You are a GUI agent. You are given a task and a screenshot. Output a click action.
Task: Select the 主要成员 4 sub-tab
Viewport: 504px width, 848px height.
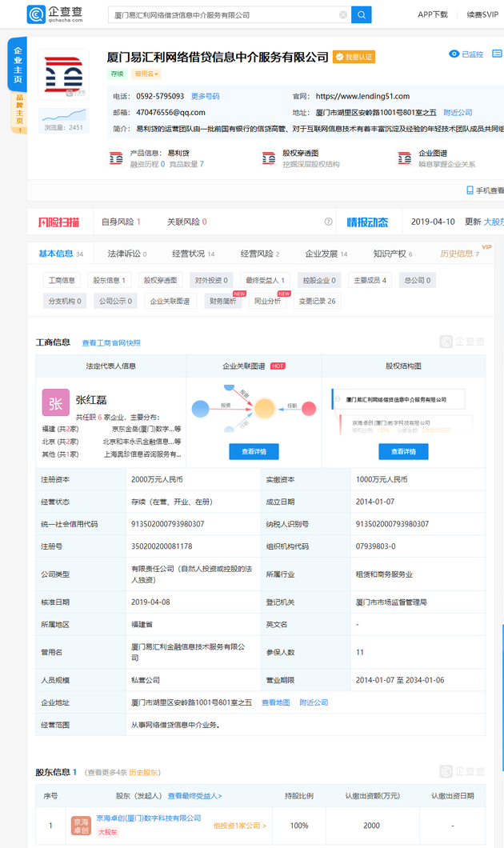(370, 280)
